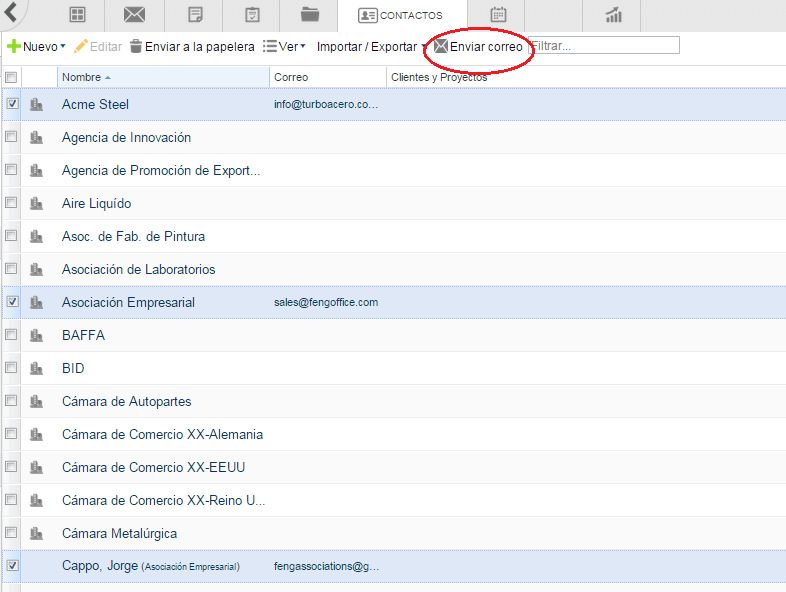This screenshot has height=592, width=786.
Task: Open the documents folder icon tab
Action: 309,15
